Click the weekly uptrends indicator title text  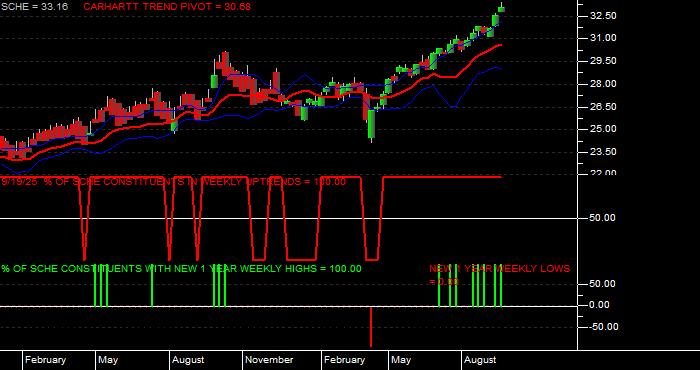(x=174, y=182)
